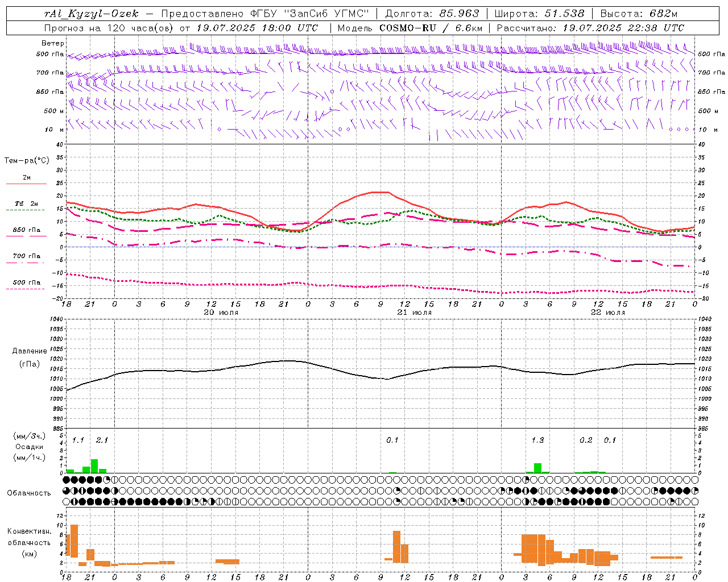The width and height of the screenshot is (728, 582).
Task: Click the 'Рассчитано: 19.07.2025 22:38 UTC' timestamp
Action: click(x=590, y=28)
